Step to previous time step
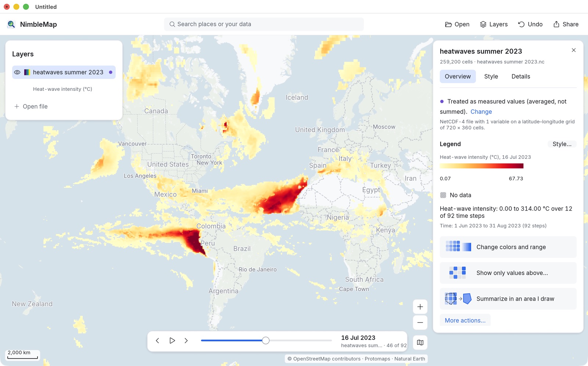Image resolution: width=588 pixels, height=366 pixels. click(x=157, y=341)
